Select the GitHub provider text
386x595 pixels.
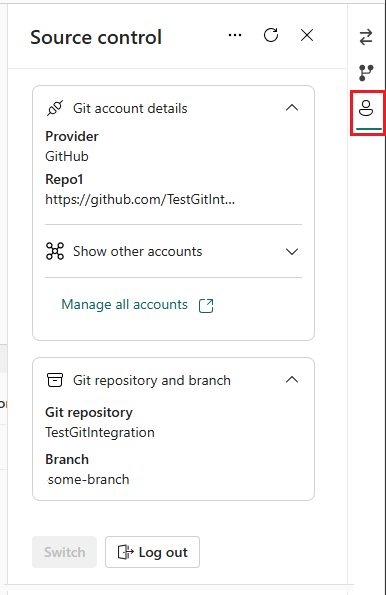[x=67, y=156]
